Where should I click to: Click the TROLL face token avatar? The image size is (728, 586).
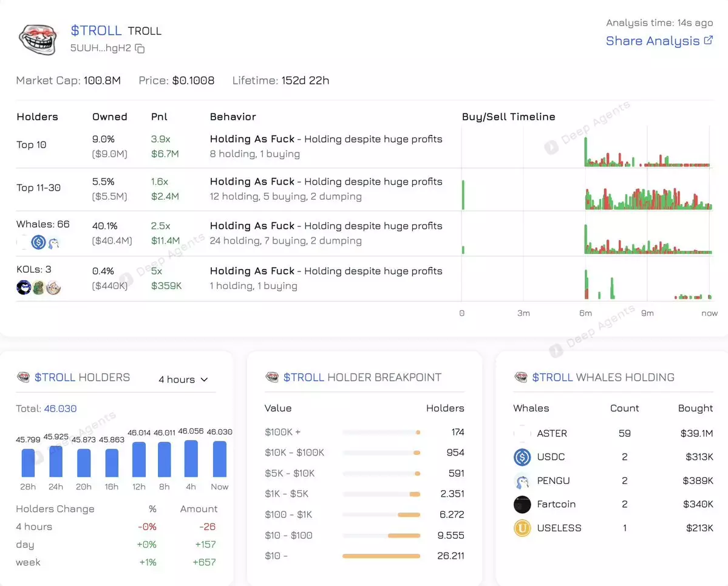[37, 39]
